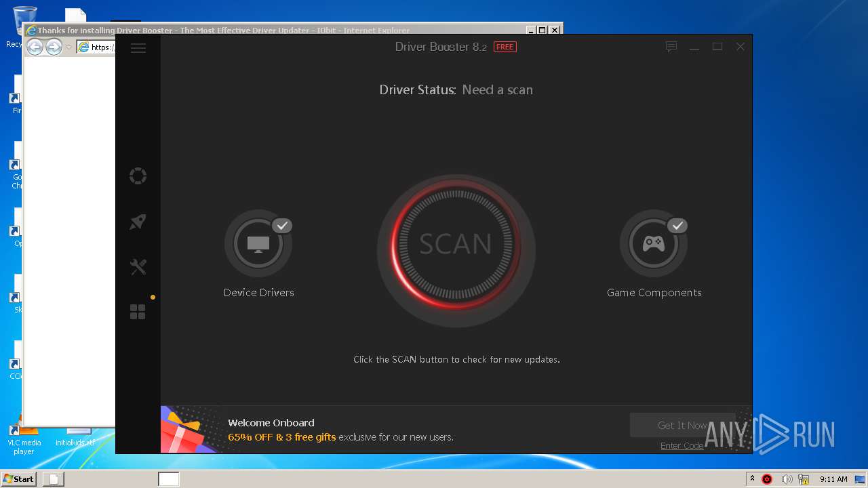Open the feedback chat icon
The width and height of the screenshot is (868, 488).
tap(671, 47)
